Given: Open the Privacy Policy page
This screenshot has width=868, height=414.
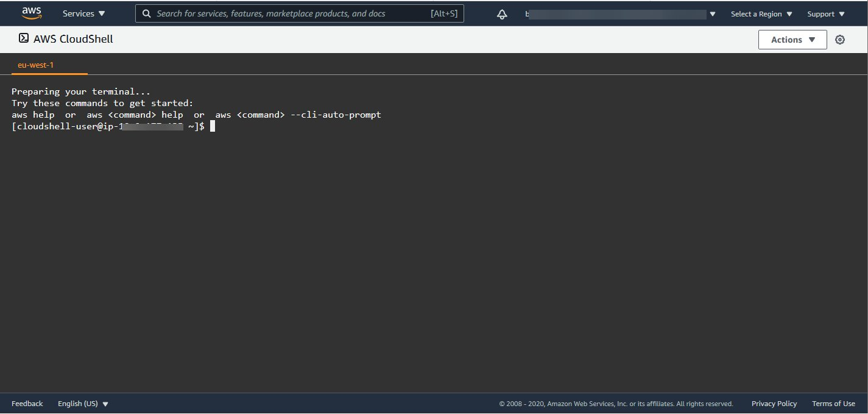Looking at the screenshot, I should point(774,403).
